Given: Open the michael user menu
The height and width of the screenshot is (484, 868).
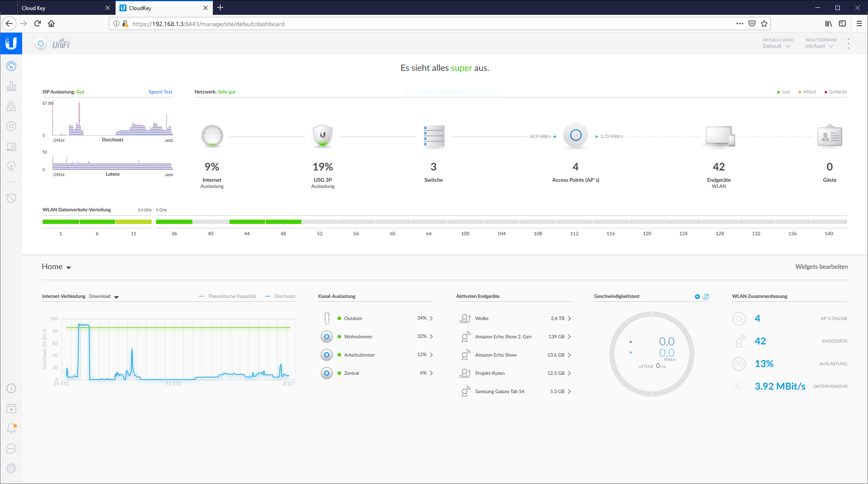Looking at the screenshot, I should click(820, 46).
